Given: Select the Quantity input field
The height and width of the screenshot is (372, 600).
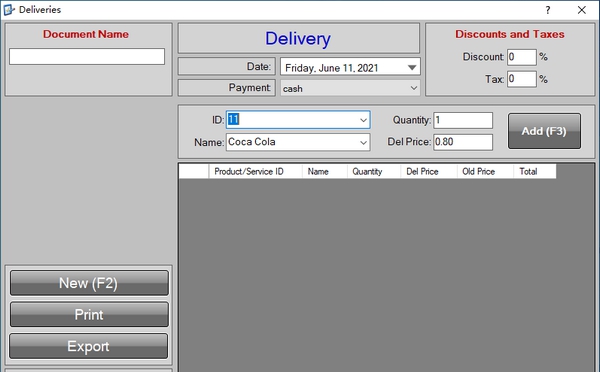Looking at the screenshot, I should pos(463,120).
